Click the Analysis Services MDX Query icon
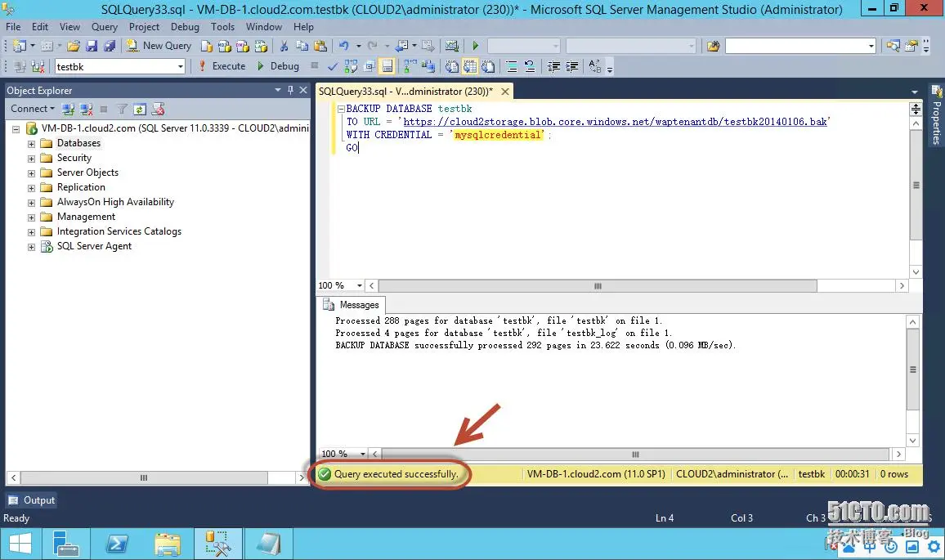 pyautogui.click(x=224, y=46)
